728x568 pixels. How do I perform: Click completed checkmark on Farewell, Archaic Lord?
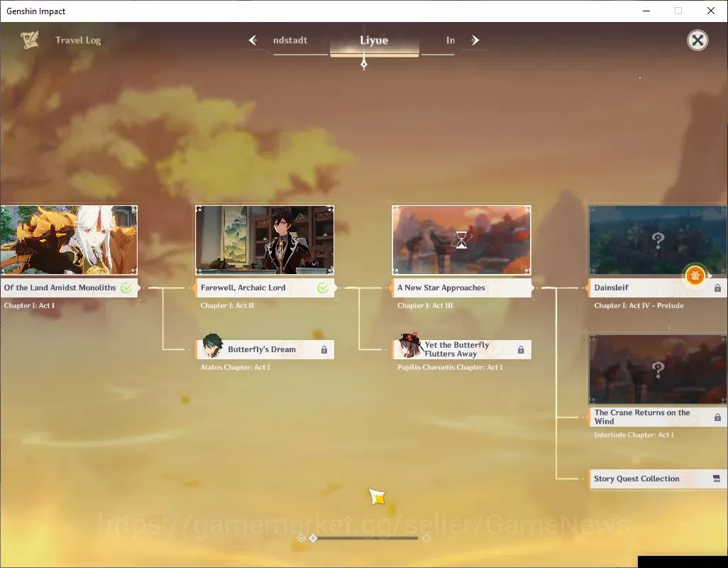click(x=323, y=288)
